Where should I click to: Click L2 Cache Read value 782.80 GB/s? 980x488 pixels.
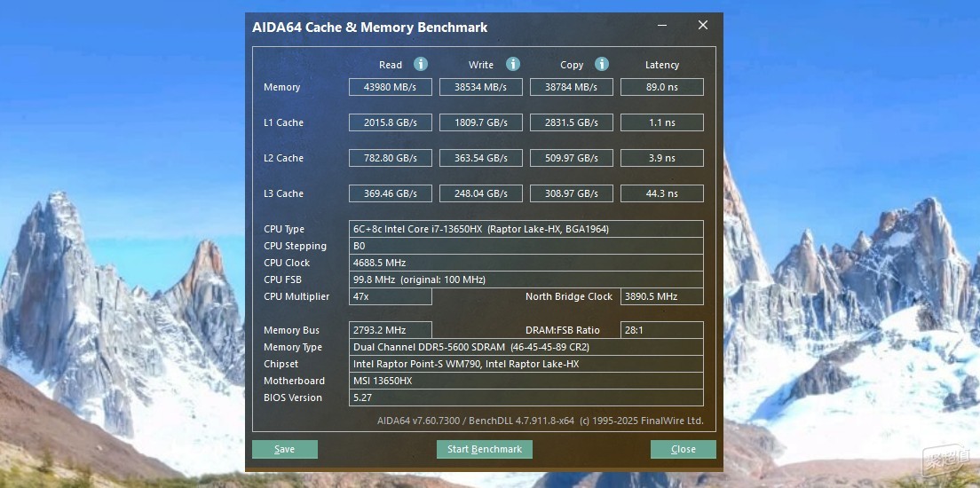tap(390, 158)
